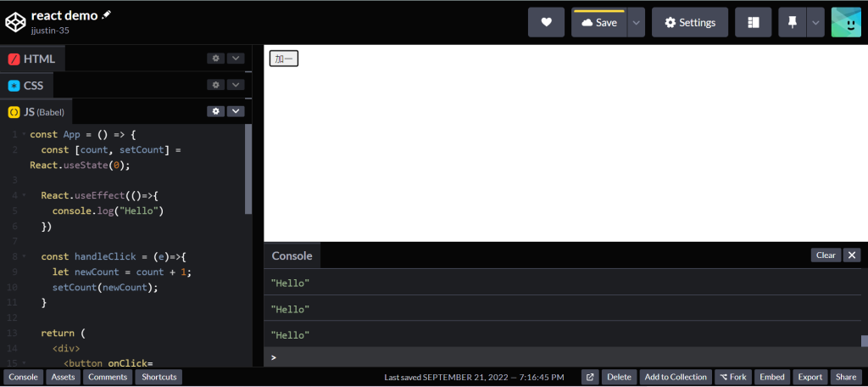Open CSS editor settings gear
This screenshot has width=868, height=387.
pyautogui.click(x=216, y=85)
